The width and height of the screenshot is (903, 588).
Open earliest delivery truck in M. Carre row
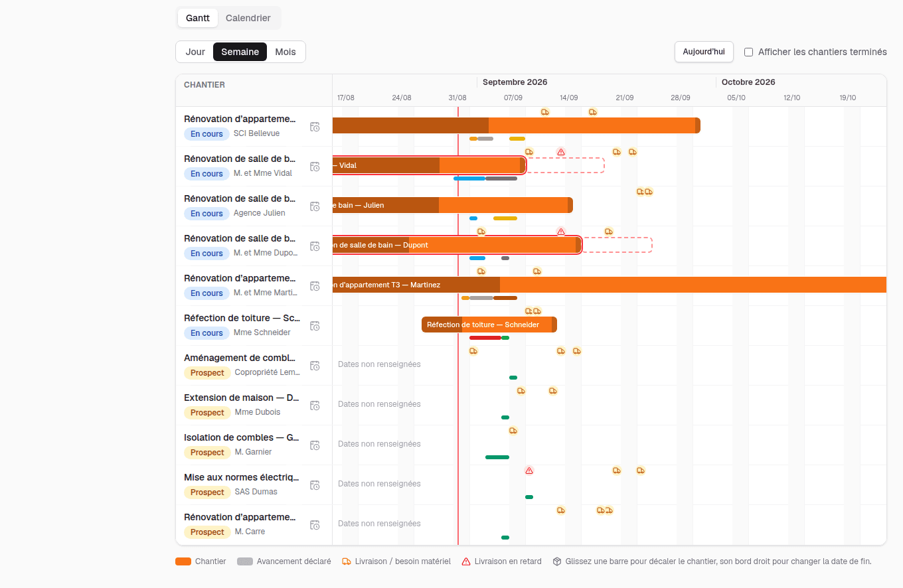pyautogui.click(x=561, y=510)
